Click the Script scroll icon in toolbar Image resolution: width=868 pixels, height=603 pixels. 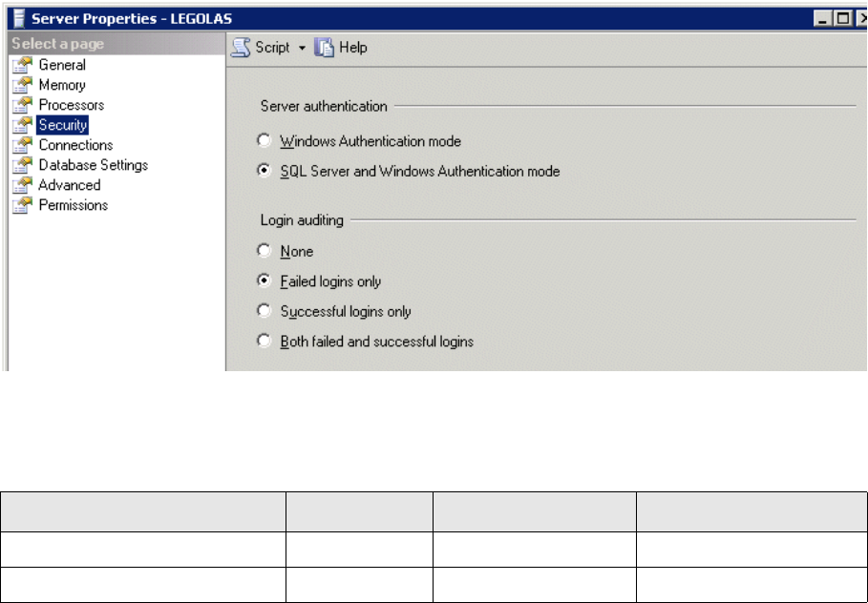point(241,48)
